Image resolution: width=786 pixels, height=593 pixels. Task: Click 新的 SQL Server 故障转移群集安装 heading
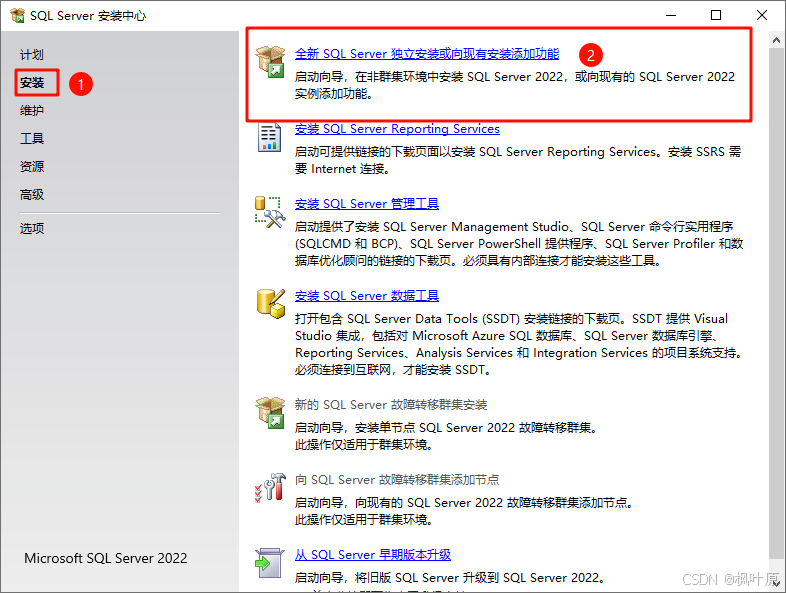tap(390, 405)
